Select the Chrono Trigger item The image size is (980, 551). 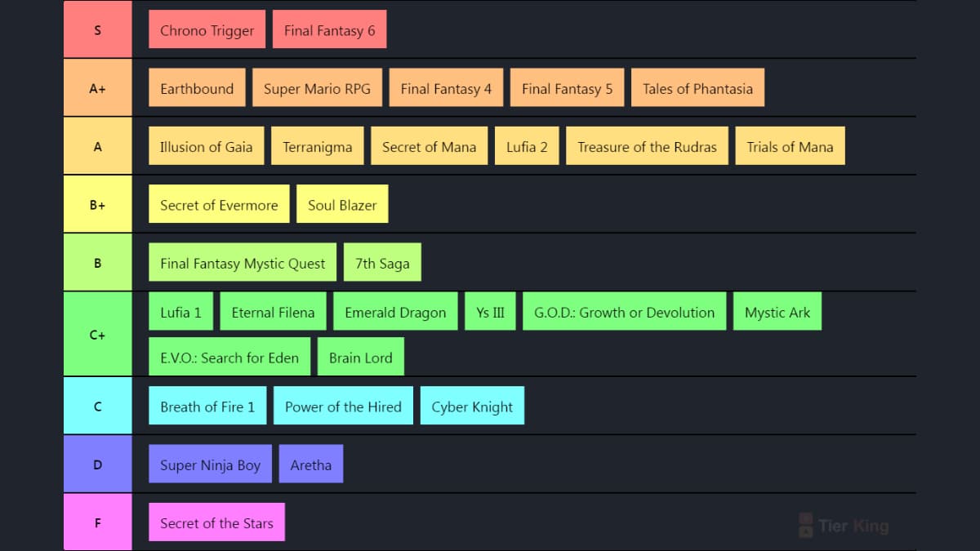pos(207,29)
